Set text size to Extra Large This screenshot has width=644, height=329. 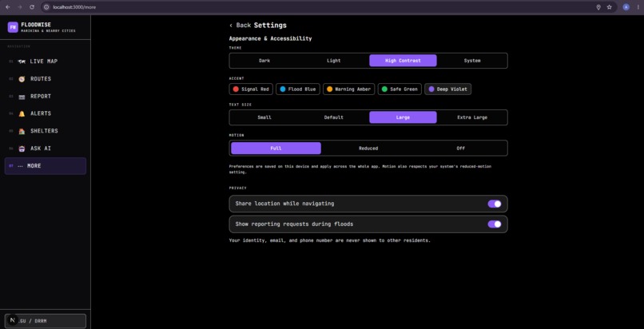[x=472, y=117]
